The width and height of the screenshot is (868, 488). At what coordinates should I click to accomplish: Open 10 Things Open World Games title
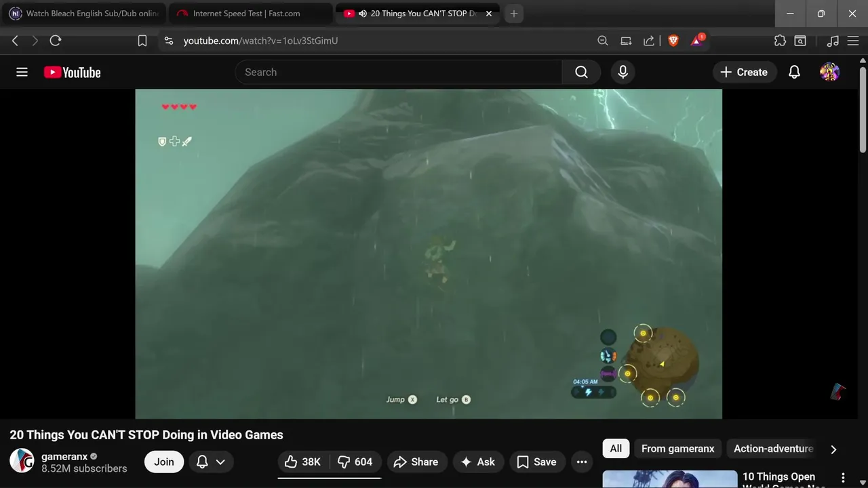(x=783, y=479)
